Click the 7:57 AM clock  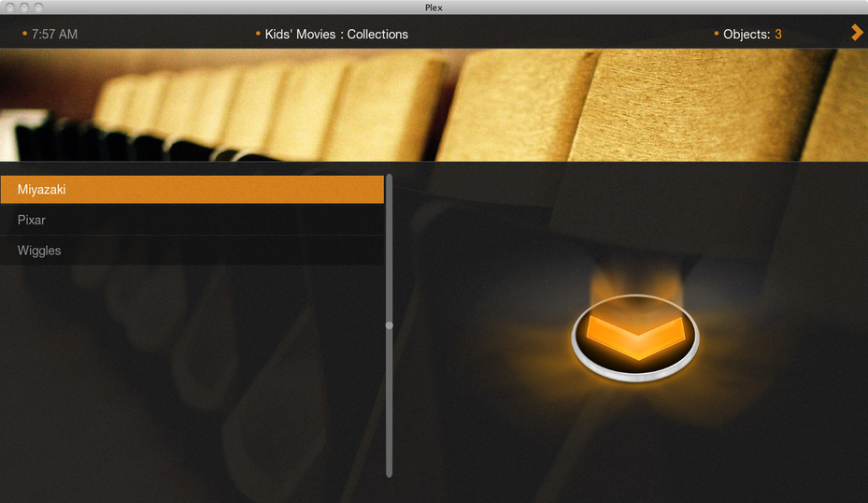click(x=54, y=35)
